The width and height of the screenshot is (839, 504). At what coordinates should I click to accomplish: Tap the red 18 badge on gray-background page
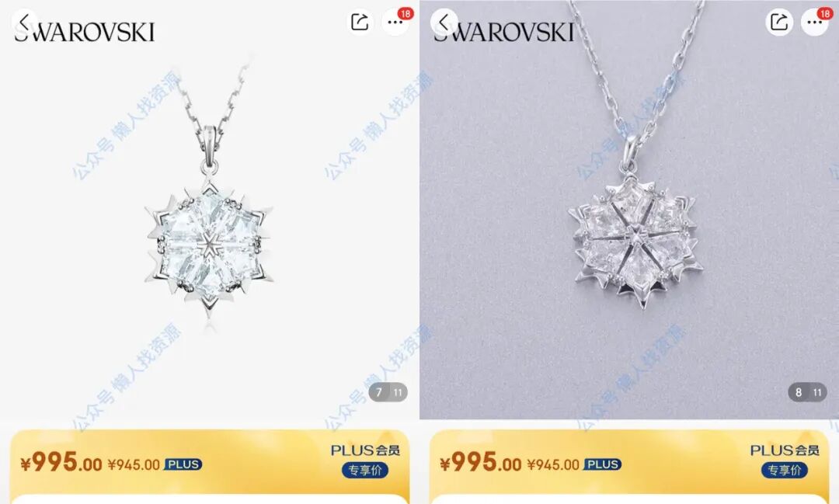pyautogui.click(x=825, y=13)
